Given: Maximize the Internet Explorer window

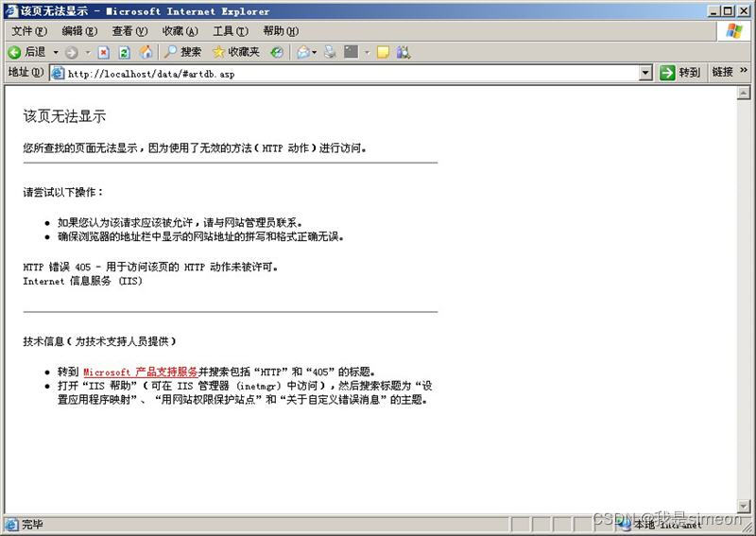Looking at the screenshot, I should pyautogui.click(x=728, y=11).
